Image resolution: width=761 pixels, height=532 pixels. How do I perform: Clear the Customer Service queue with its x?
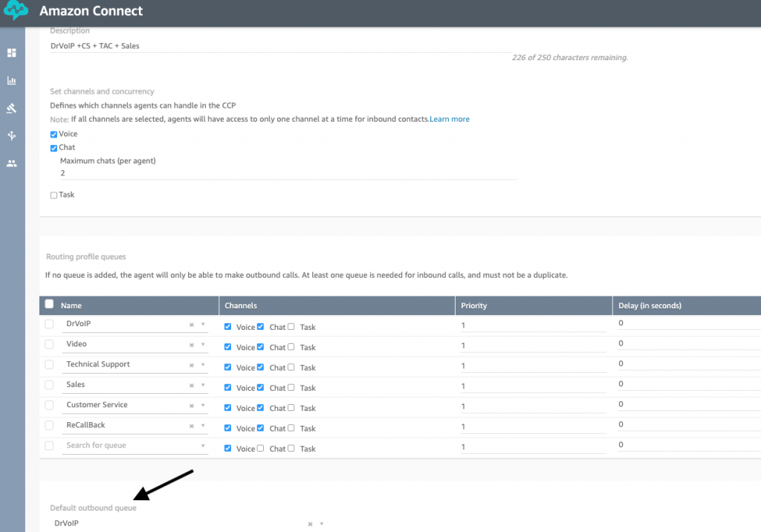point(192,406)
